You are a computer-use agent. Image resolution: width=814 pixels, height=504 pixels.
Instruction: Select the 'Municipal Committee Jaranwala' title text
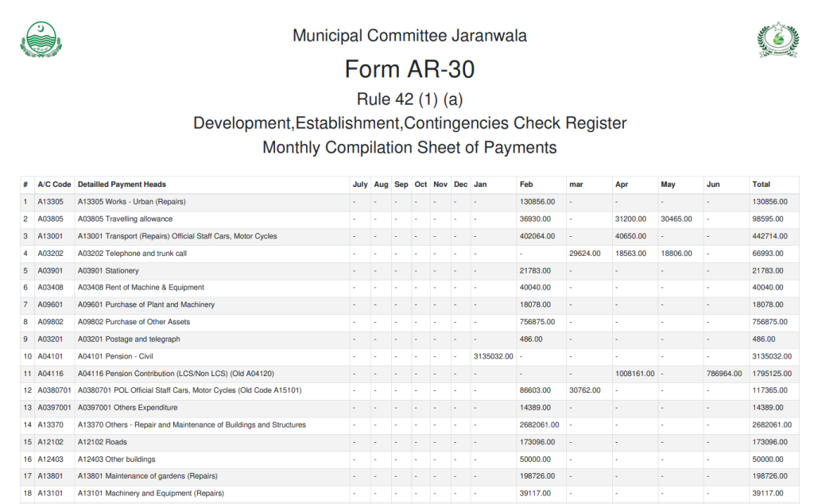pyautogui.click(x=409, y=36)
